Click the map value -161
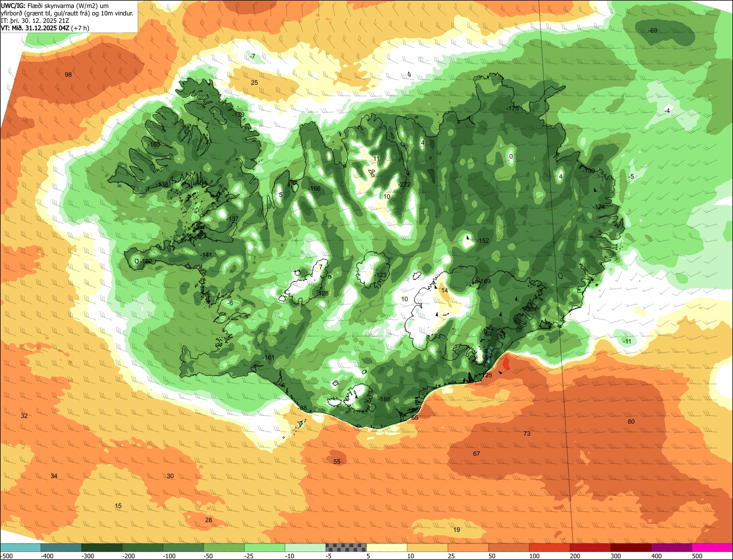The image size is (733, 560). pos(269,358)
